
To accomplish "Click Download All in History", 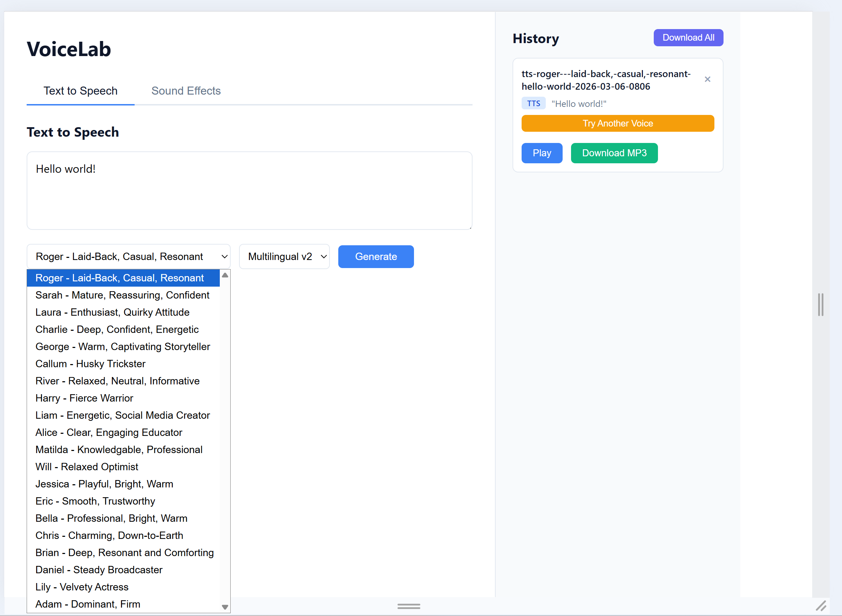I will pyautogui.click(x=688, y=37).
